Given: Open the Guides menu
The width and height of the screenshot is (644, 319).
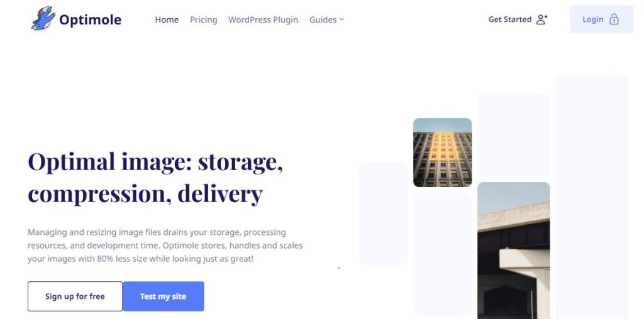Looking at the screenshot, I should click(x=326, y=19).
